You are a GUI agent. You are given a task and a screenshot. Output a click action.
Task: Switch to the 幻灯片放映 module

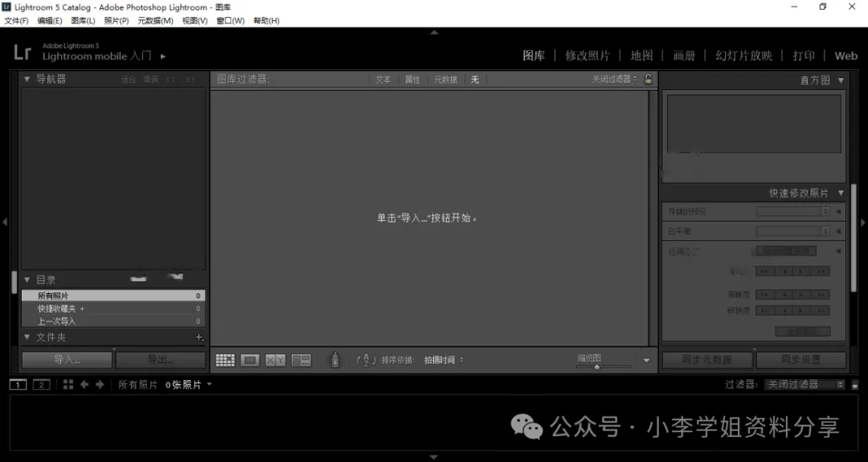[x=743, y=56]
